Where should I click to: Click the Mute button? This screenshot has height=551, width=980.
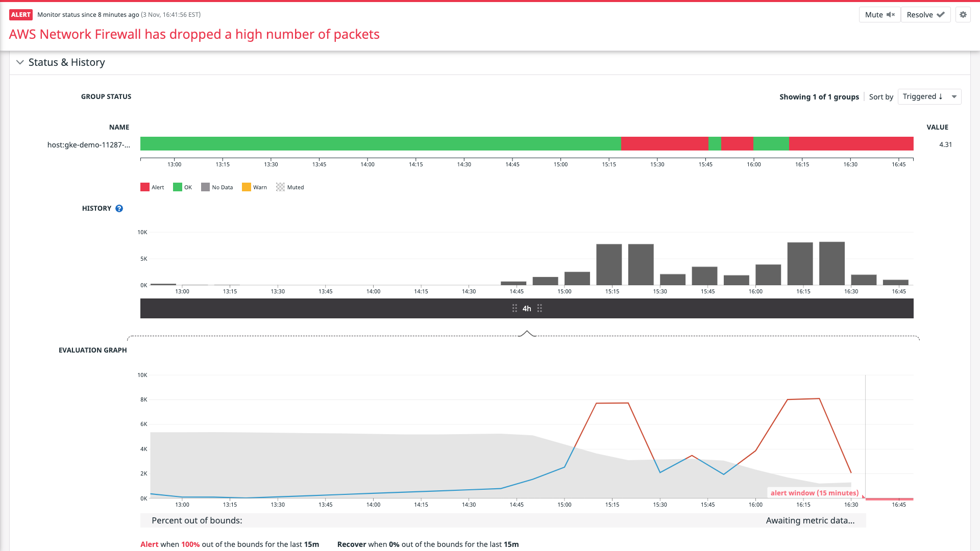pos(879,15)
